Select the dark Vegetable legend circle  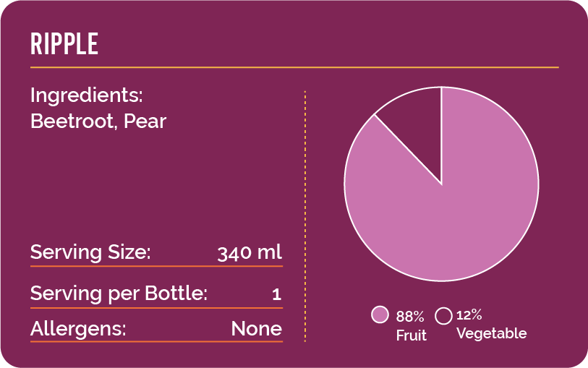443,315
